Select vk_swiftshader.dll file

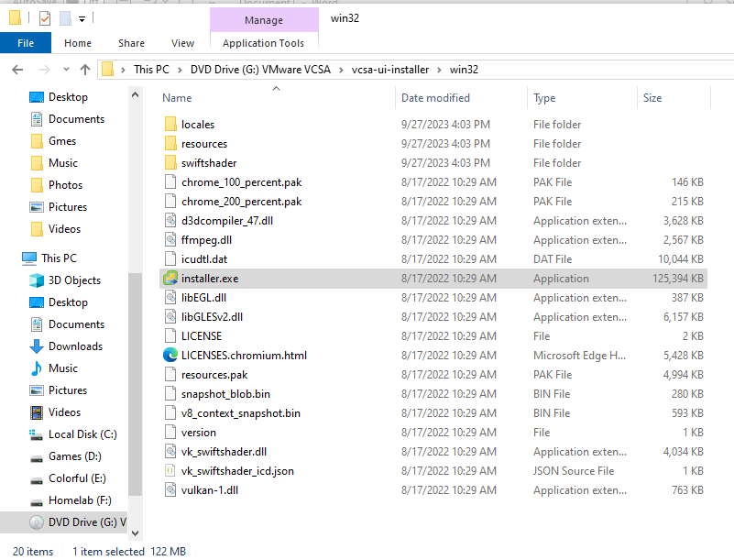point(433,451)
